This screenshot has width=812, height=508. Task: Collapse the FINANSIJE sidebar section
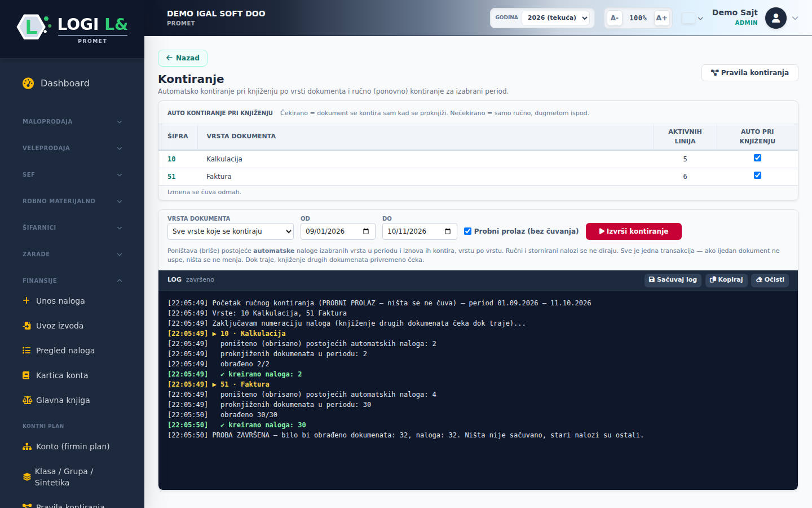click(72, 281)
